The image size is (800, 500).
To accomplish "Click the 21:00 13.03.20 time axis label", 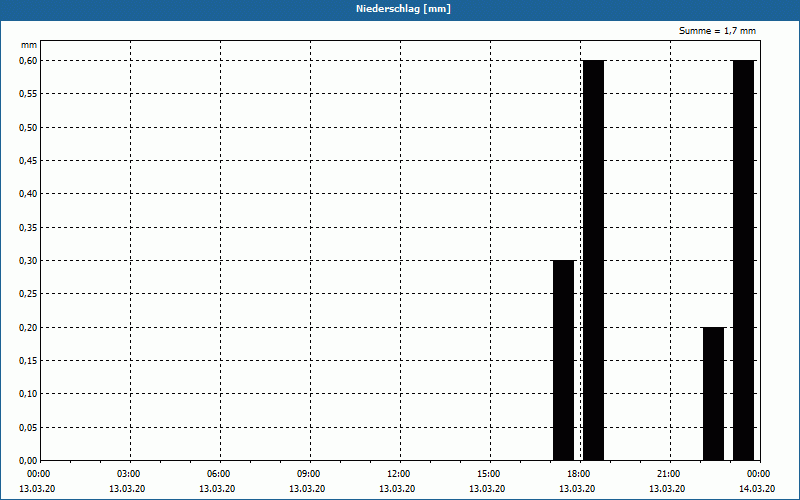I will coord(669,481).
